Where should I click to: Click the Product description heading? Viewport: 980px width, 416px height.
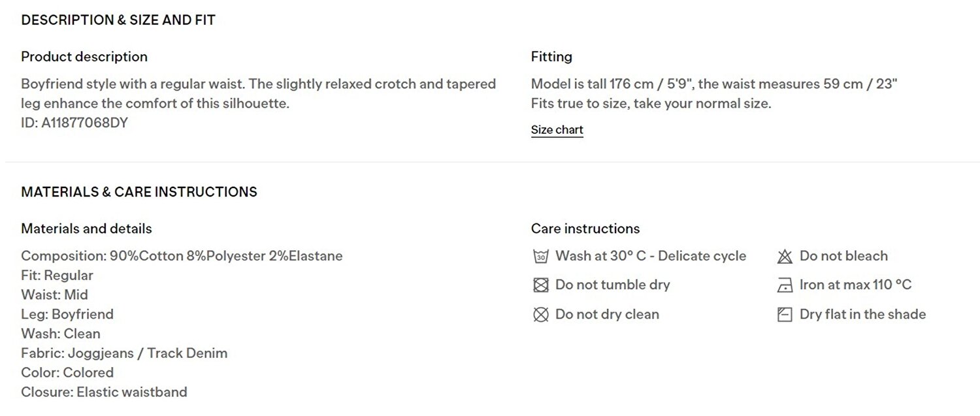click(84, 57)
